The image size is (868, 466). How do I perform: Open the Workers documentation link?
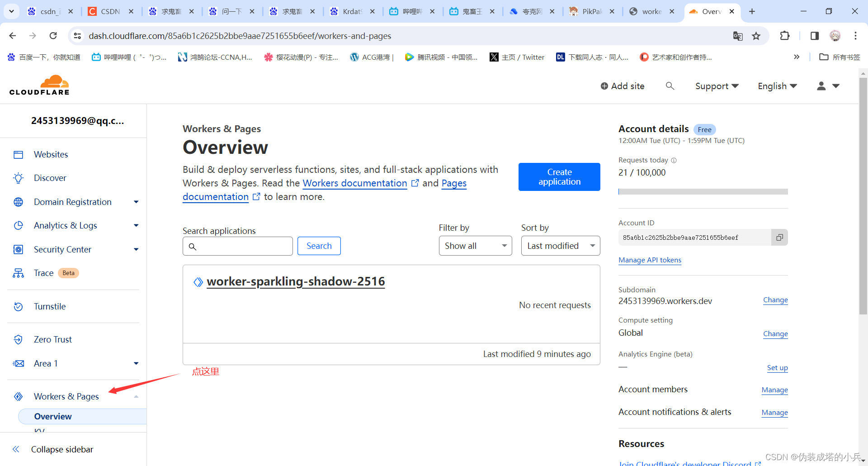(355, 183)
